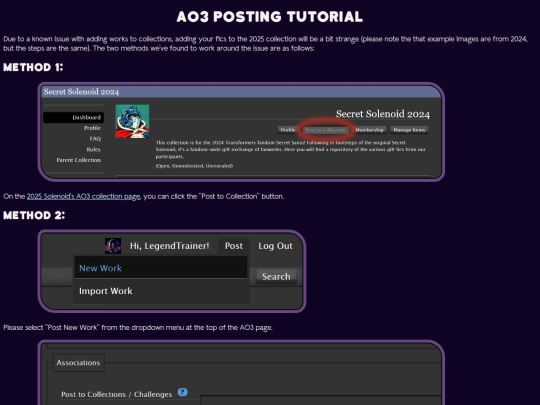The image size is (540, 405).
Task: Click the Optimus Prime collection icon
Action: coord(132,121)
